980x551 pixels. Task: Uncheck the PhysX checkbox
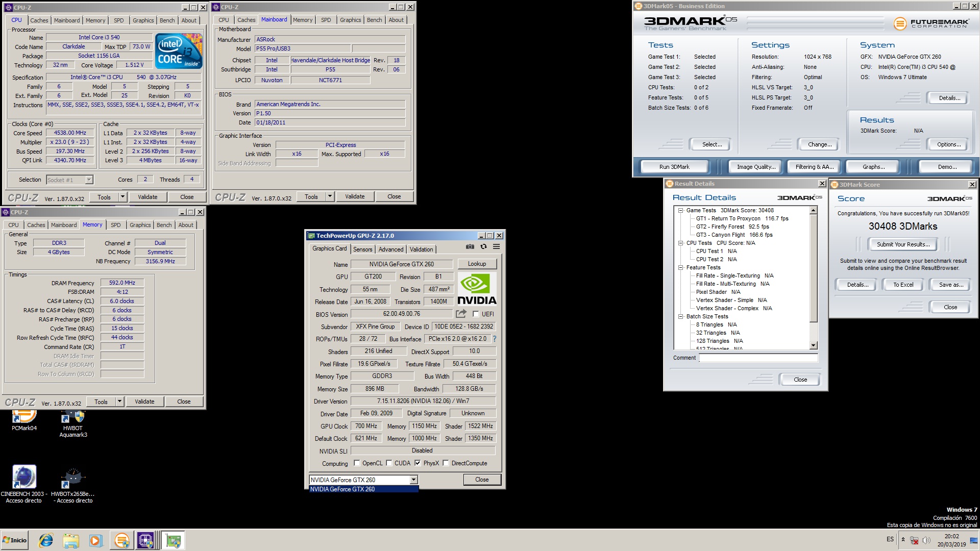[x=418, y=463]
